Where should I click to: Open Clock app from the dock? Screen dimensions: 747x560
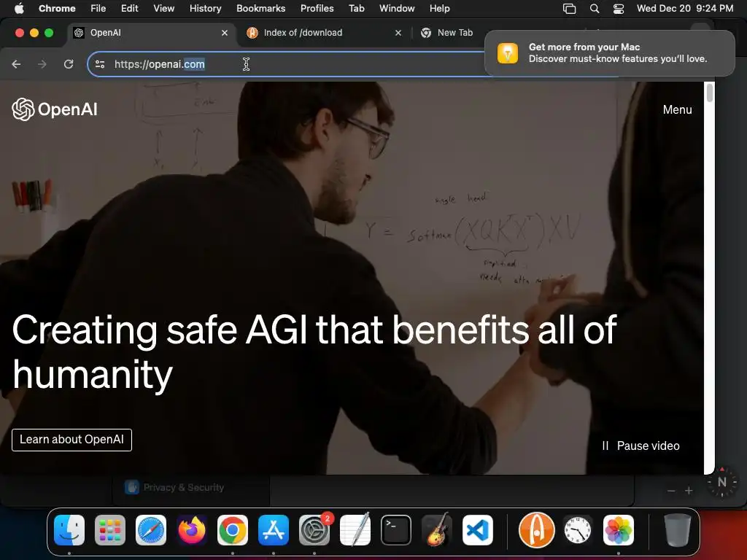[x=578, y=530]
